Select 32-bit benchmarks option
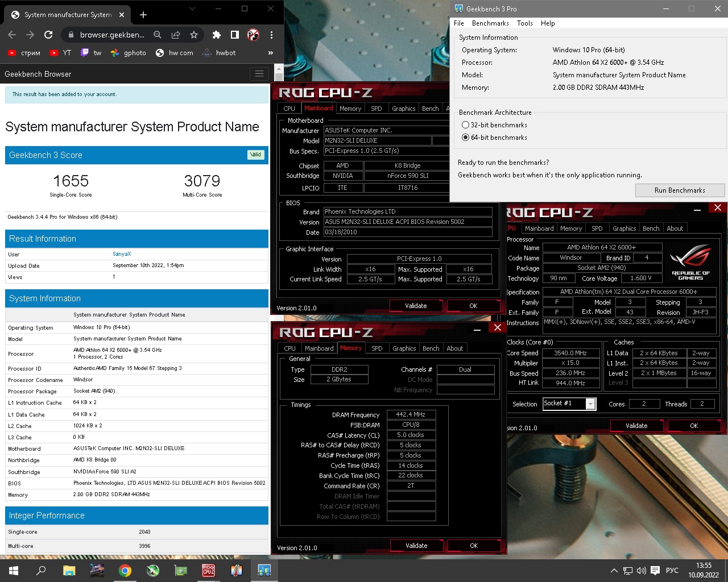This screenshot has height=582, width=728. pyautogui.click(x=494, y=125)
